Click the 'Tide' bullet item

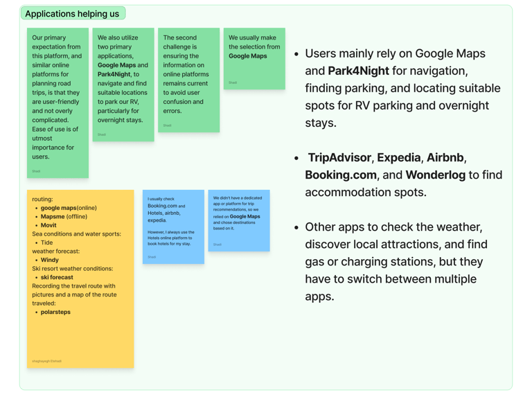47,243
